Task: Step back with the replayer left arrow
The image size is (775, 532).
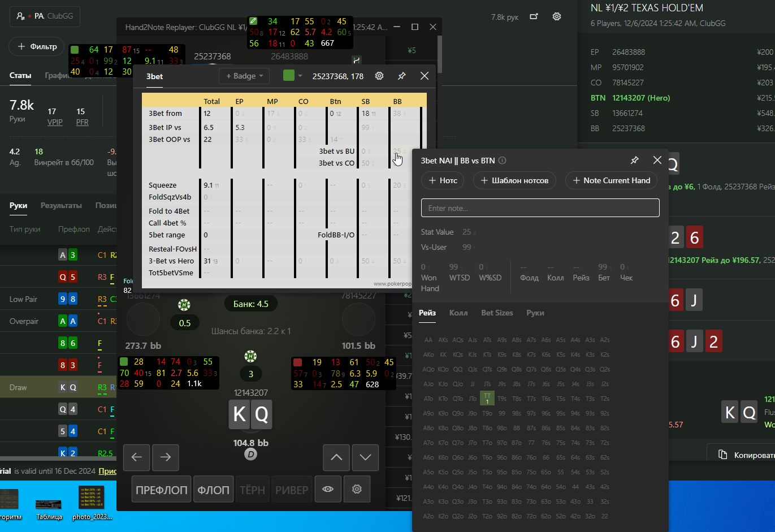Action: coord(137,457)
